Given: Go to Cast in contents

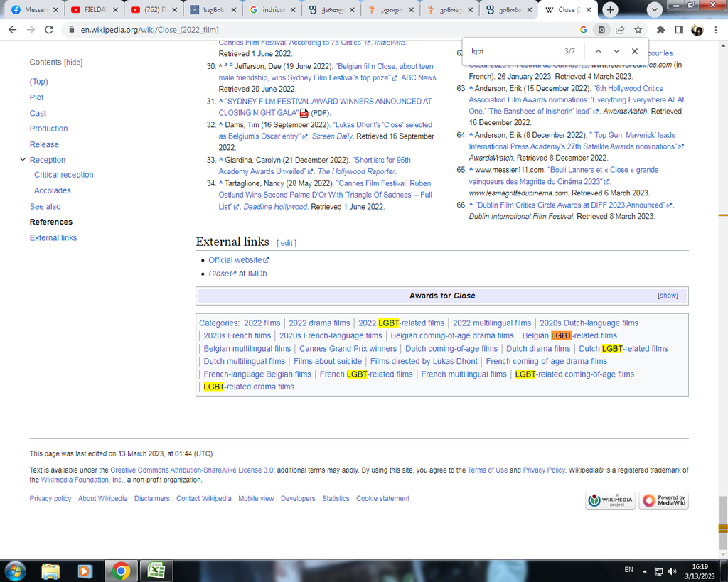Looking at the screenshot, I should pyautogui.click(x=38, y=113).
